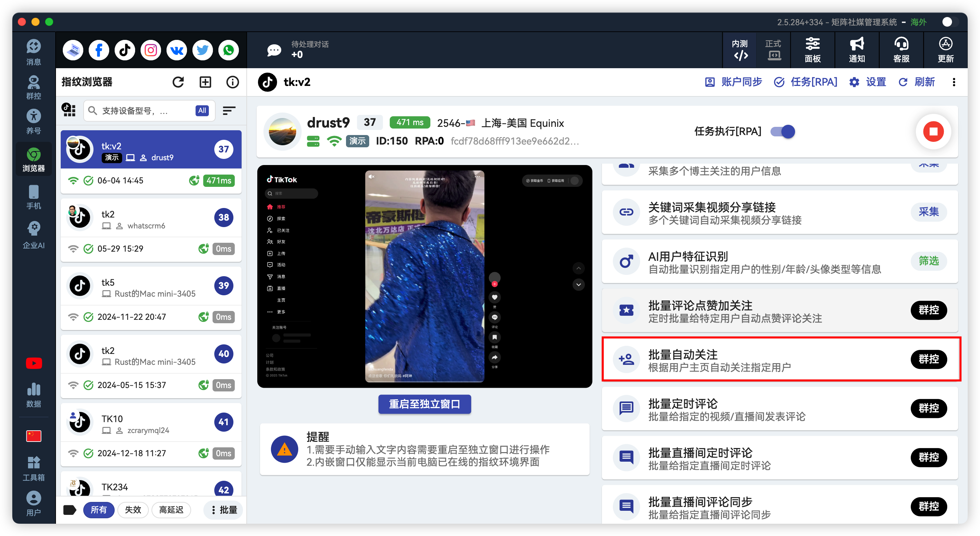
Task: Open Account Sync (账户同步)
Action: 733,82
